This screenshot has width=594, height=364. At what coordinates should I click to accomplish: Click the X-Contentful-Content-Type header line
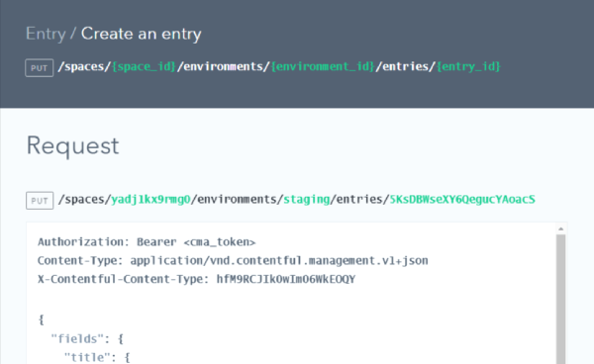tap(196, 279)
